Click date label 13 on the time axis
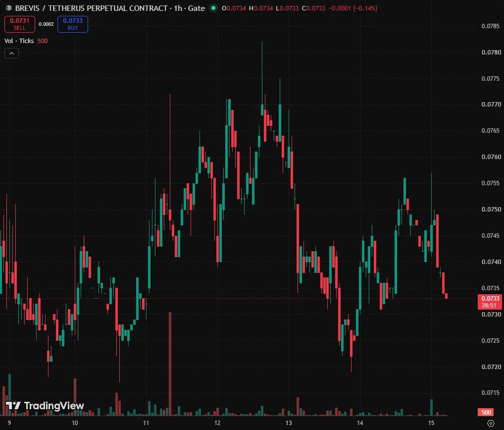 (289, 423)
